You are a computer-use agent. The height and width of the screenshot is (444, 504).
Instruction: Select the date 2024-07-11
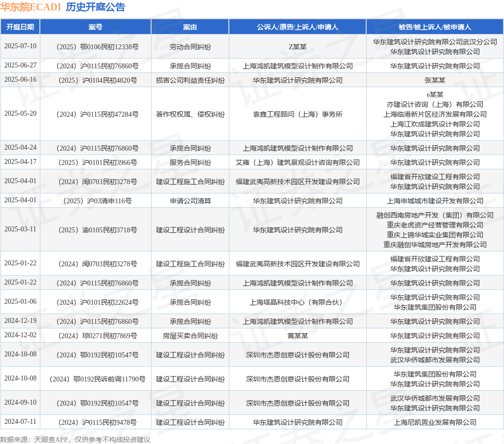pyautogui.click(x=20, y=422)
